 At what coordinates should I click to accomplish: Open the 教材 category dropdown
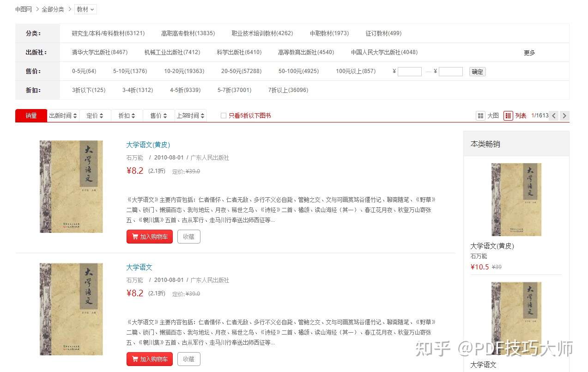click(85, 9)
